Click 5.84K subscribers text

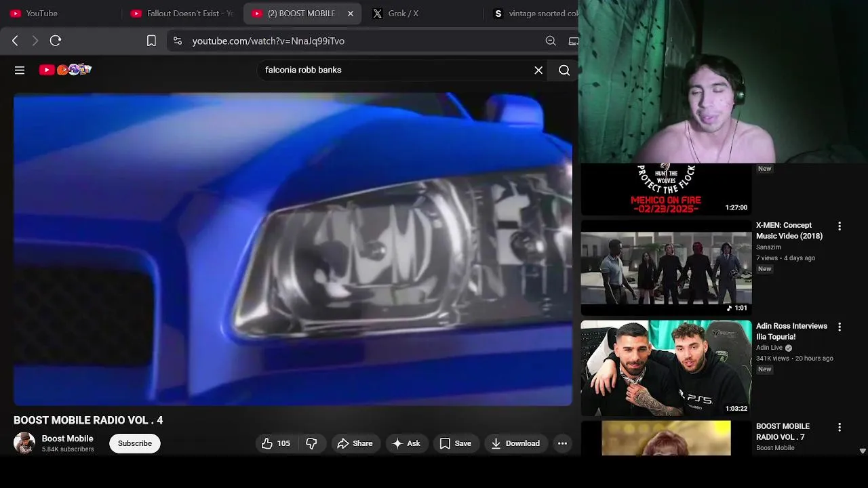[68, 449]
